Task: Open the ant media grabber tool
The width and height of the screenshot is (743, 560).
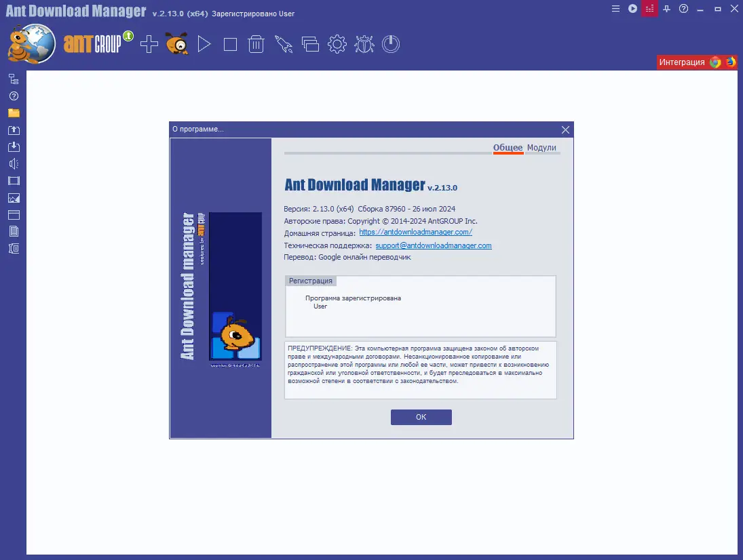Action: (176, 43)
